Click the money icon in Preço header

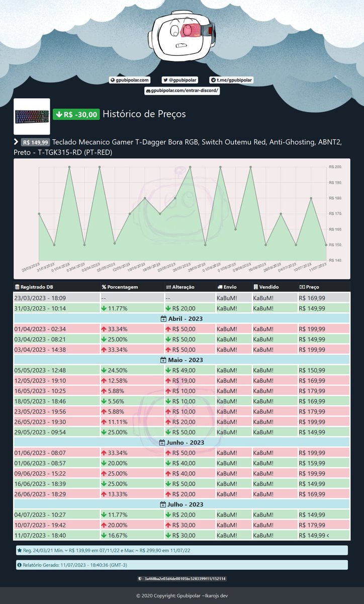pyautogui.click(x=302, y=287)
